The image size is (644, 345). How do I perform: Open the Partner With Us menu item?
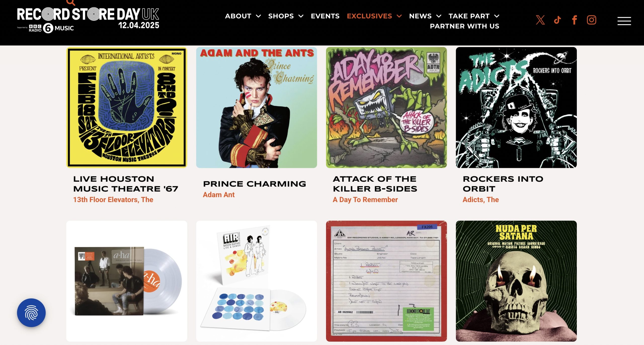click(464, 26)
